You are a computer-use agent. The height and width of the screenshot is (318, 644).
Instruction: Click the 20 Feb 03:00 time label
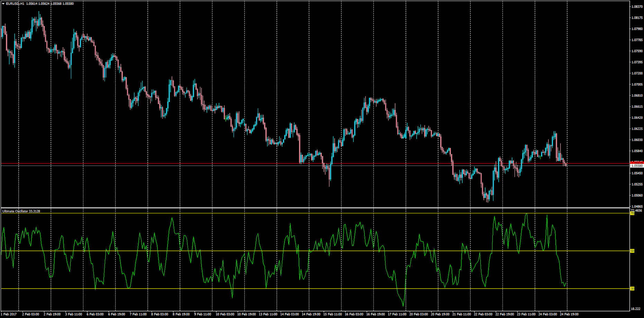tap(418, 314)
